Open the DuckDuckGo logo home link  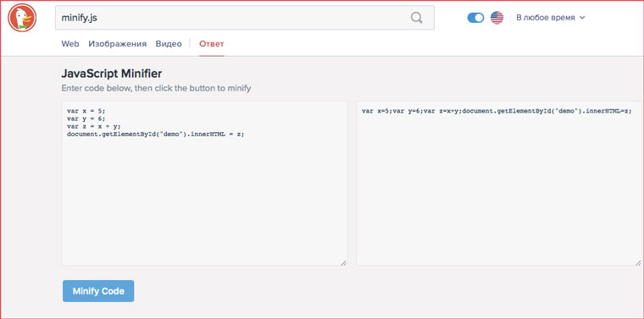tap(22, 18)
